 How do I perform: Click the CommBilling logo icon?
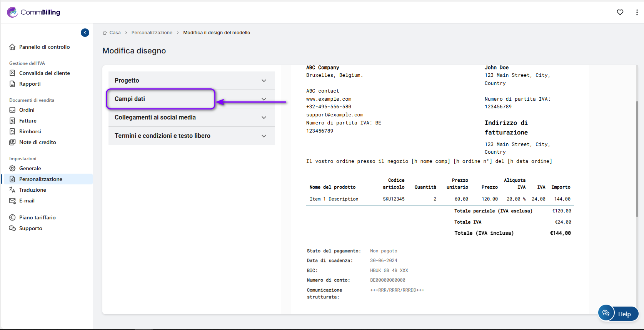[x=12, y=12]
